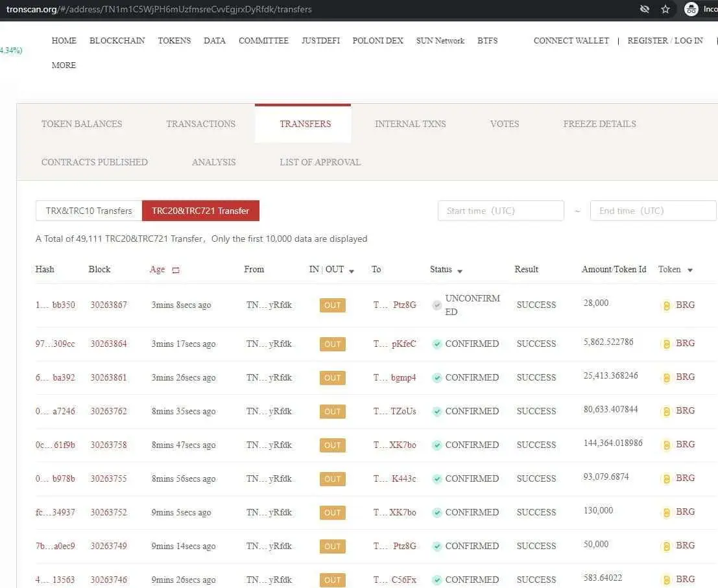Click the confirmed checkmark icon for block 30263755

coord(437,478)
